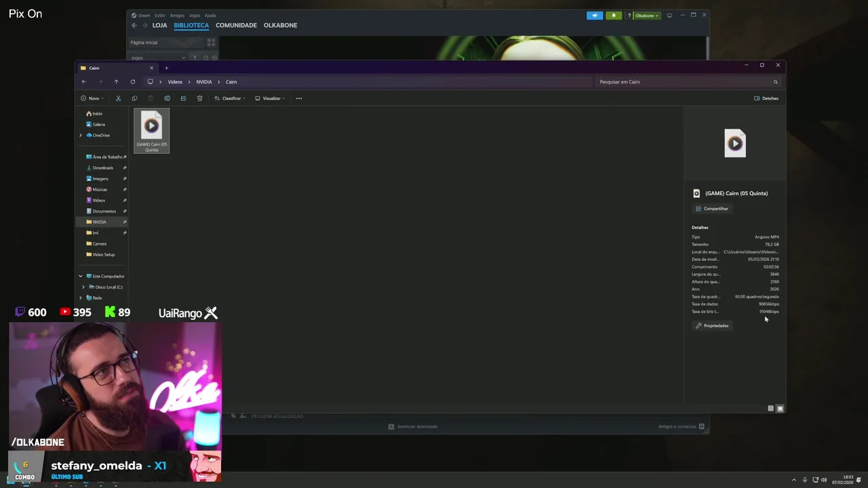Open the Novo dropdown
The width and height of the screenshot is (868, 488).
coord(92,98)
